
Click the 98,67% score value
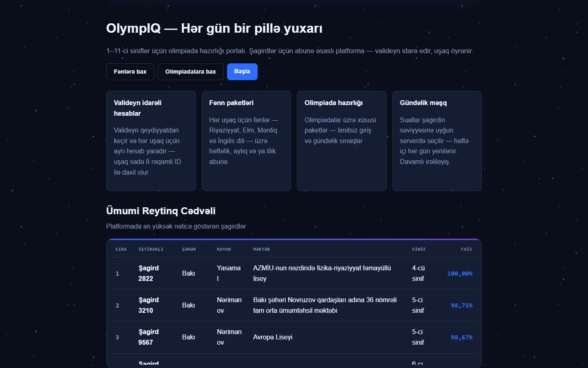(x=461, y=337)
